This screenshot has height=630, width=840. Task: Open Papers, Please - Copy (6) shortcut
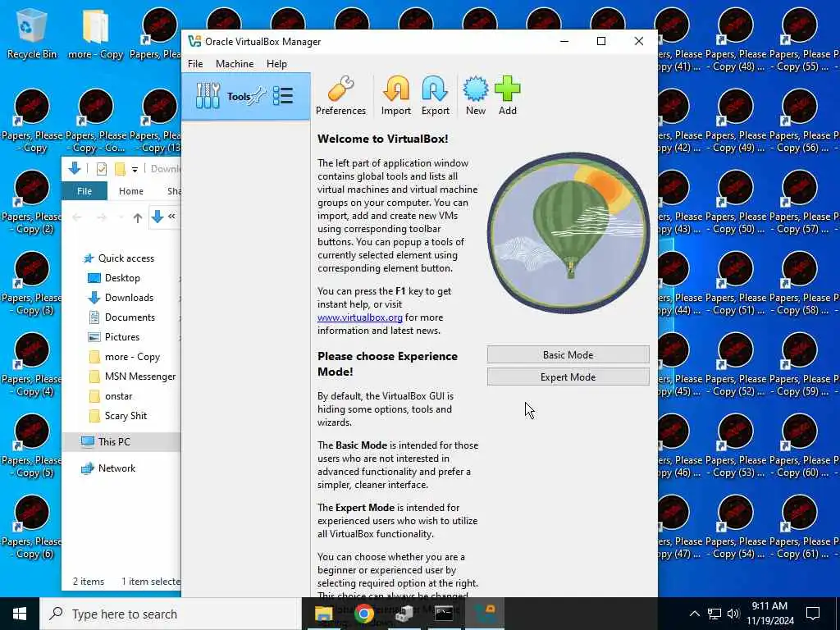click(32, 527)
